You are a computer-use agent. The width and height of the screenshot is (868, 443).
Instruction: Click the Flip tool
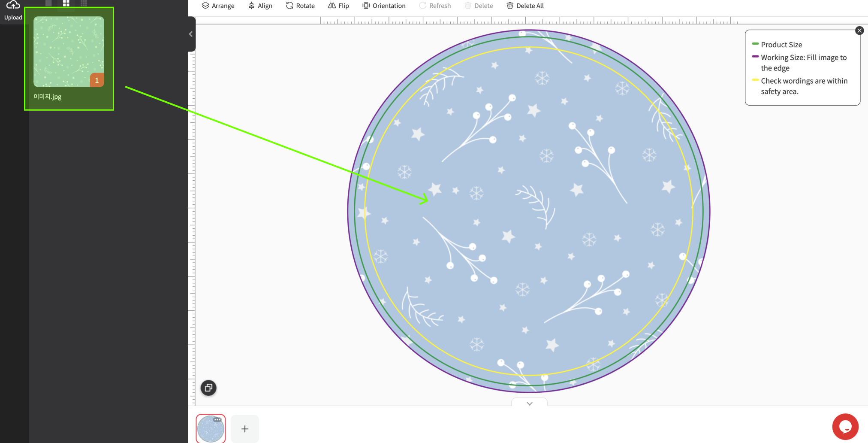338,6
